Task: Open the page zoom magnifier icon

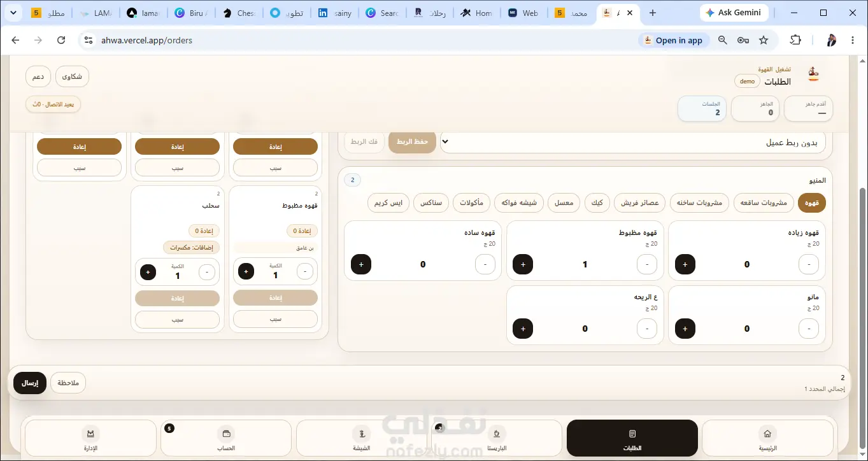Action: tap(723, 40)
